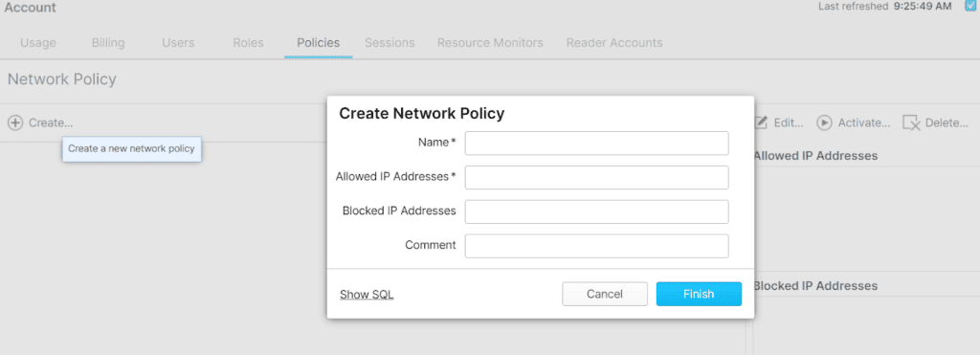980x355 pixels.
Task: Cancel the Create Network Policy dialog
Action: click(605, 294)
